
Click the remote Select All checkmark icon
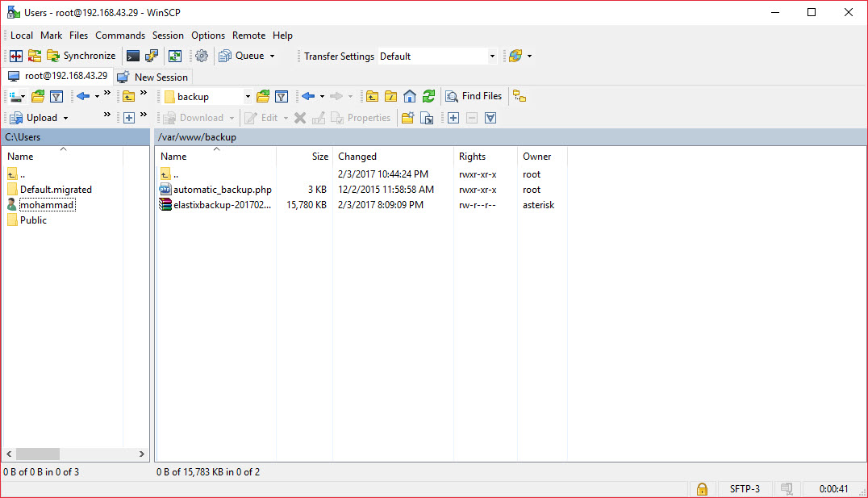(490, 118)
